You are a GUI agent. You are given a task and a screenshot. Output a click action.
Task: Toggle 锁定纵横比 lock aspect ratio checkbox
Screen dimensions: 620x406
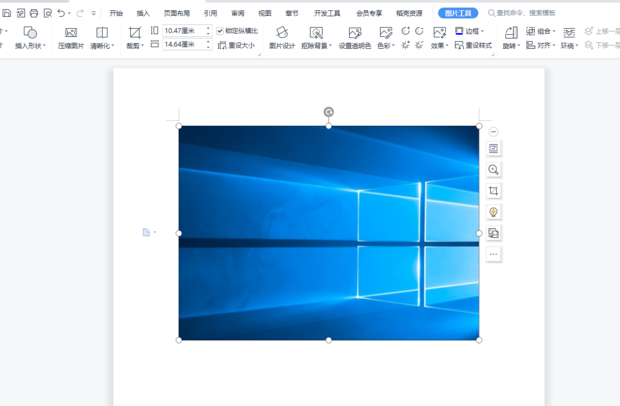pos(220,31)
